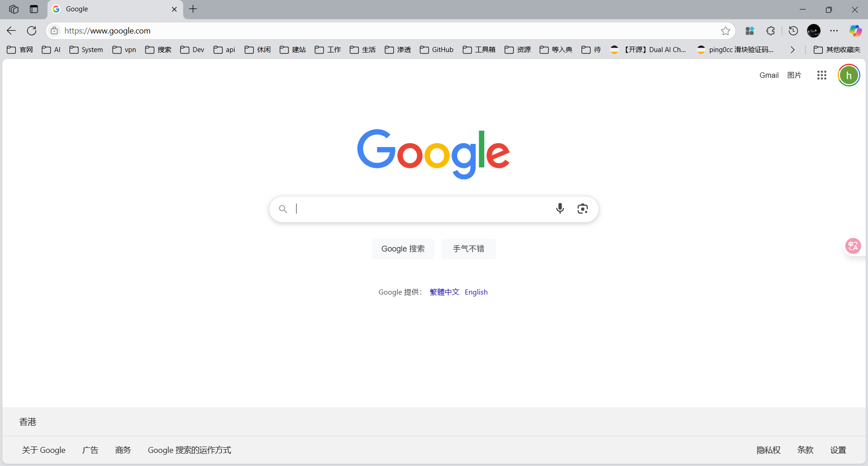Open the 商务 footer link
This screenshot has width=868, height=466.
point(123,450)
